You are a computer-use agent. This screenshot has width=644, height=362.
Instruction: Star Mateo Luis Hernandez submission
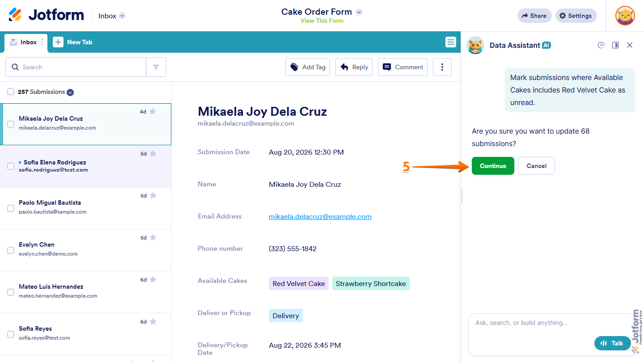coord(153,279)
